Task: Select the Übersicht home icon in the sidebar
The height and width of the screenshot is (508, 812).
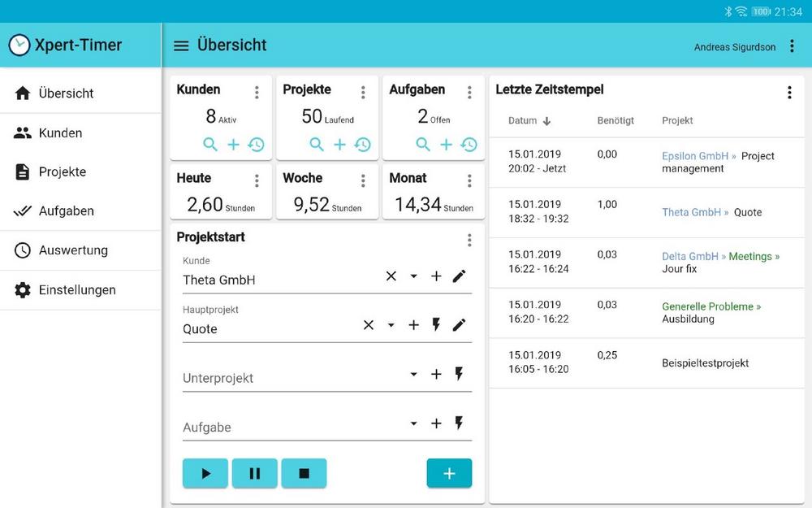Action: tap(22, 93)
